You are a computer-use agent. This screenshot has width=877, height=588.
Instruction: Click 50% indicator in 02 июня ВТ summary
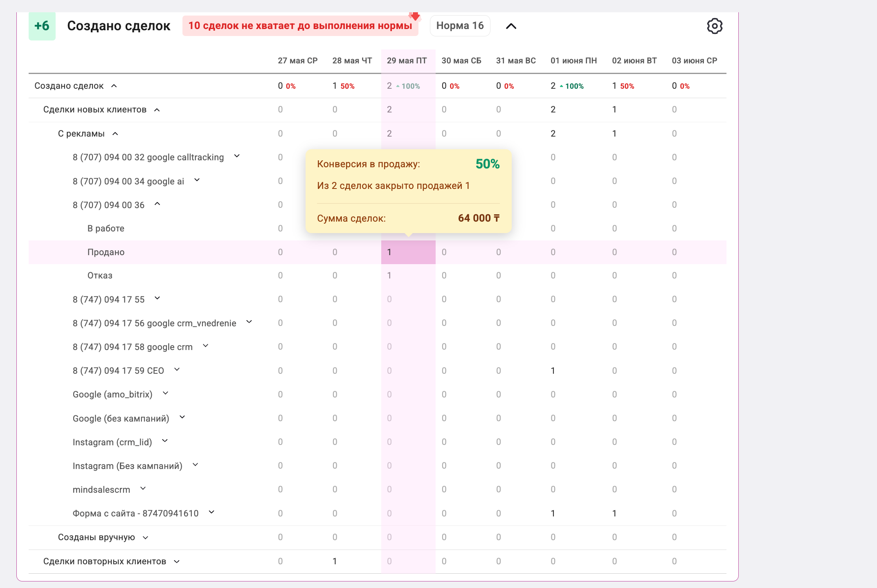[x=627, y=86]
